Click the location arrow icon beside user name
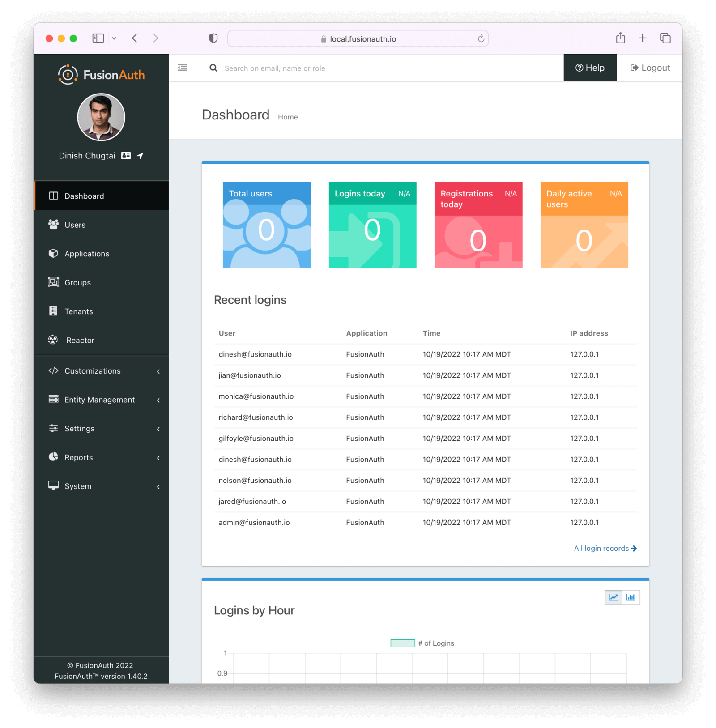The height and width of the screenshot is (728, 716). pyautogui.click(x=141, y=156)
